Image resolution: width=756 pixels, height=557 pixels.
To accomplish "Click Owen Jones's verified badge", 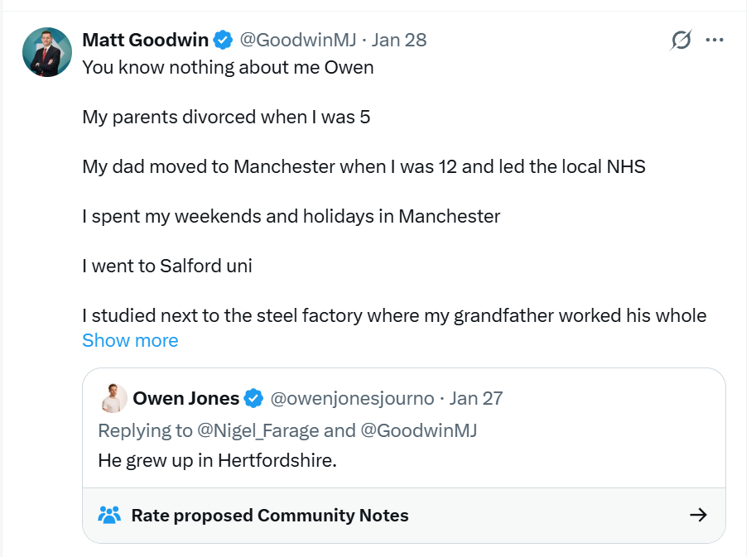I will (254, 398).
